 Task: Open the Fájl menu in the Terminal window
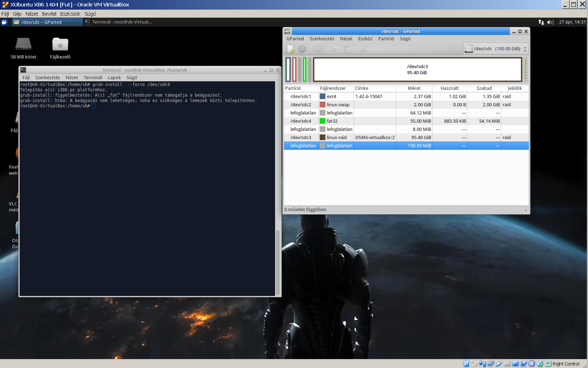26,78
